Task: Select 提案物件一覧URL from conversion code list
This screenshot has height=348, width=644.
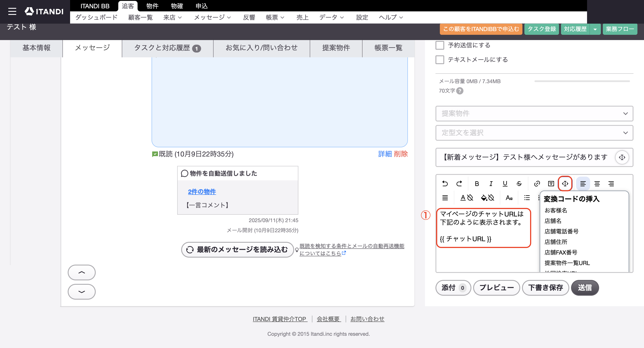Action: [x=567, y=263]
